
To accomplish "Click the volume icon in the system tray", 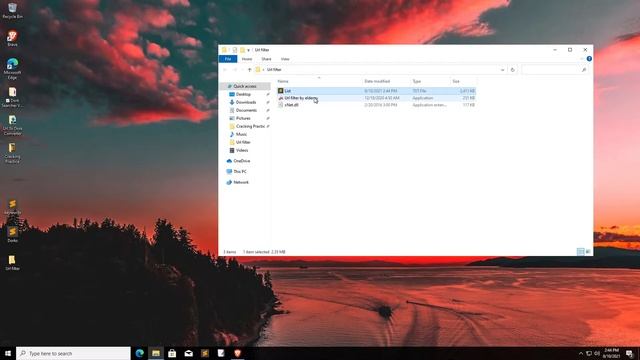I will [597, 353].
